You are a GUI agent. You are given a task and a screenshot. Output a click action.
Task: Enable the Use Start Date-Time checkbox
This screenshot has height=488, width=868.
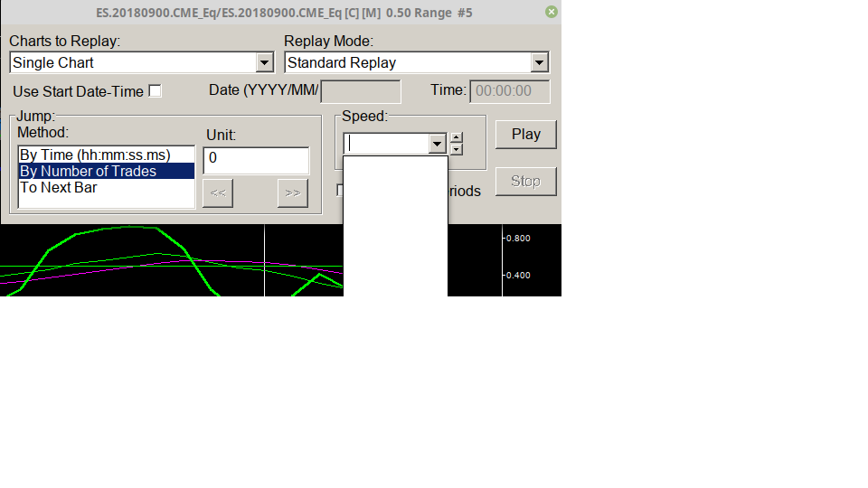[x=155, y=90]
